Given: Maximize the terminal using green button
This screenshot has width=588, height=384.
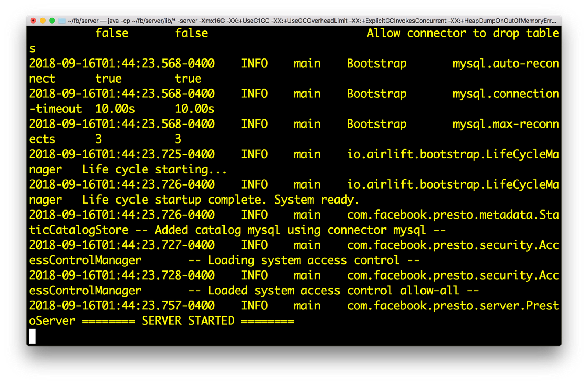Looking at the screenshot, I should (x=52, y=21).
